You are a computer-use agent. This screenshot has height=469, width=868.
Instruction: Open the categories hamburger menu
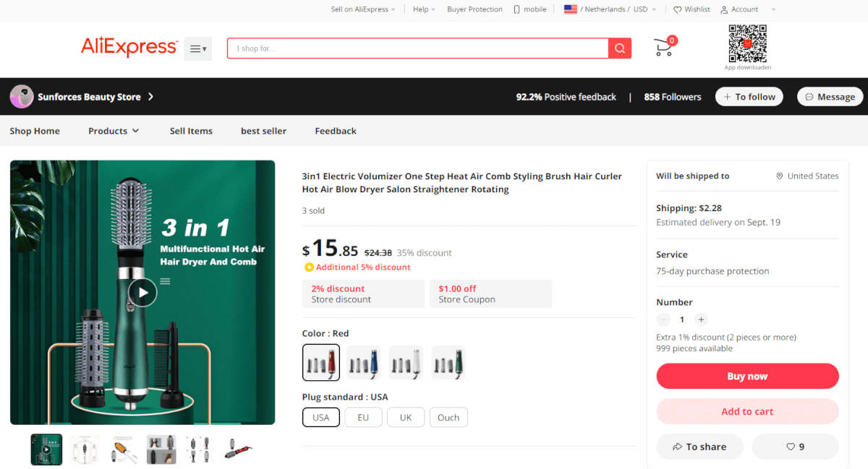(x=197, y=48)
